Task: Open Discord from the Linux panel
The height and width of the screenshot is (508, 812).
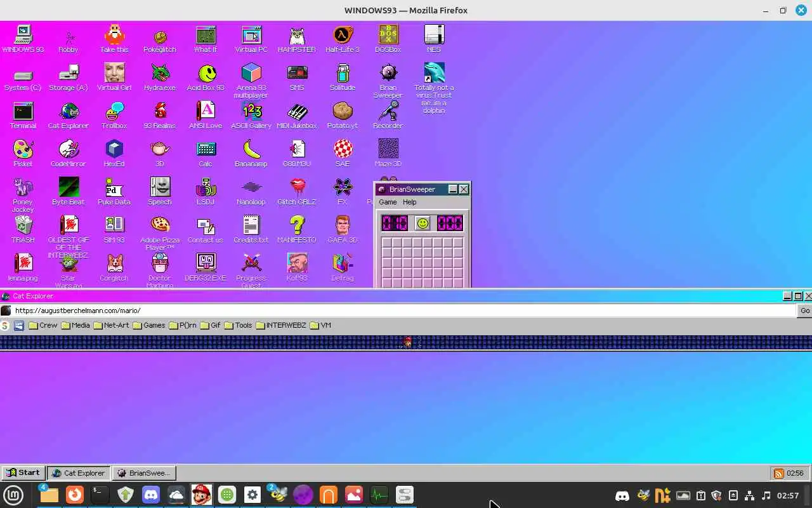Action: tap(151, 495)
